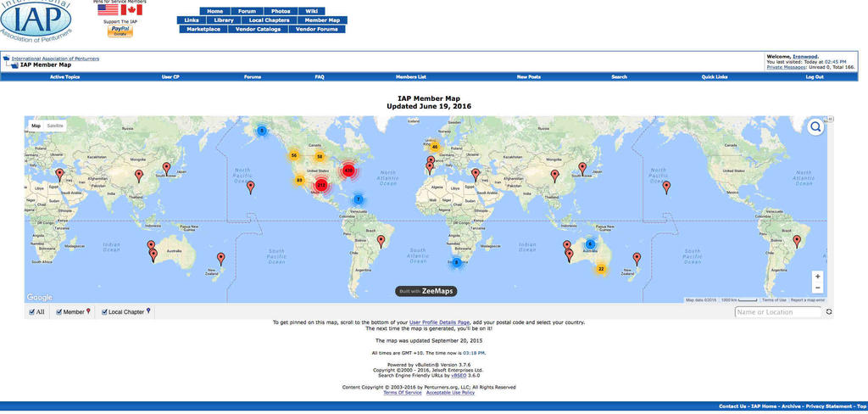This screenshot has width=868, height=414.
Task: Open the User Profile Details Page link
Action: (439, 323)
